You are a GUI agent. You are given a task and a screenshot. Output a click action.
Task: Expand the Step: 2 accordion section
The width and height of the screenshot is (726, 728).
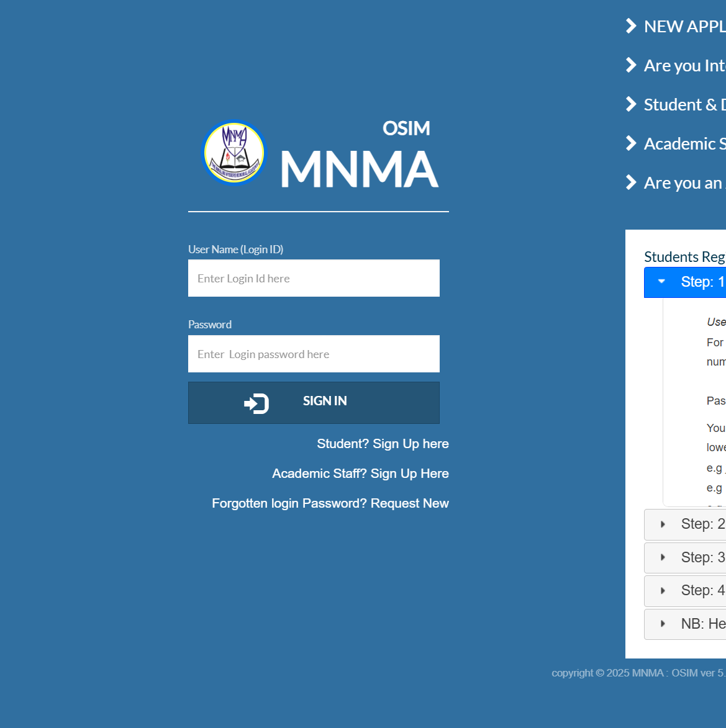(x=684, y=524)
